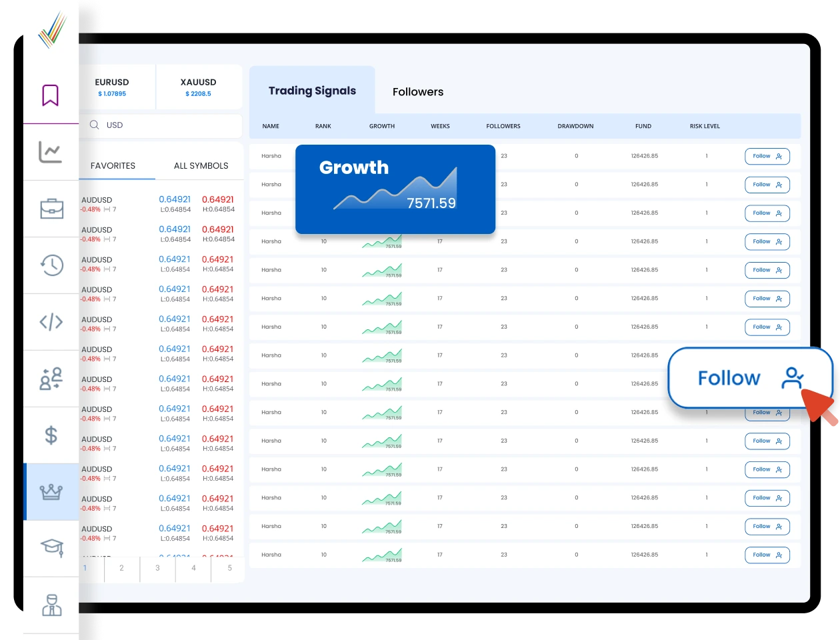The width and height of the screenshot is (840, 640).
Task: Switch to the ALL SYMBOLS tab
Action: tap(201, 165)
